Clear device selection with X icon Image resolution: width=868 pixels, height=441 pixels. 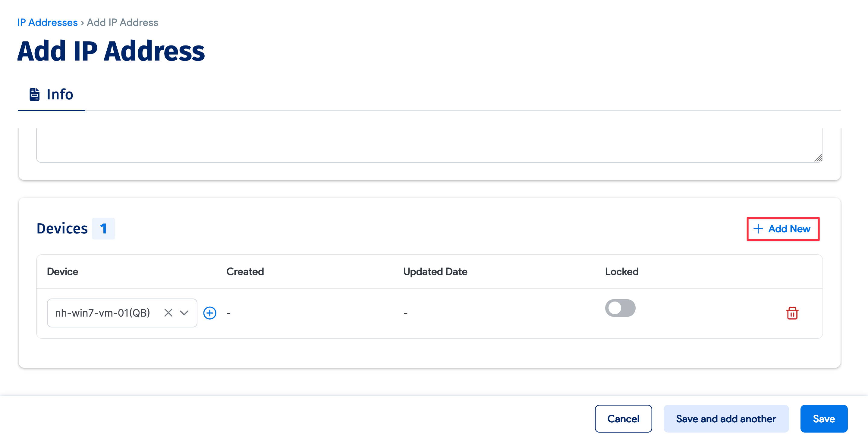(x=168, y=313)
